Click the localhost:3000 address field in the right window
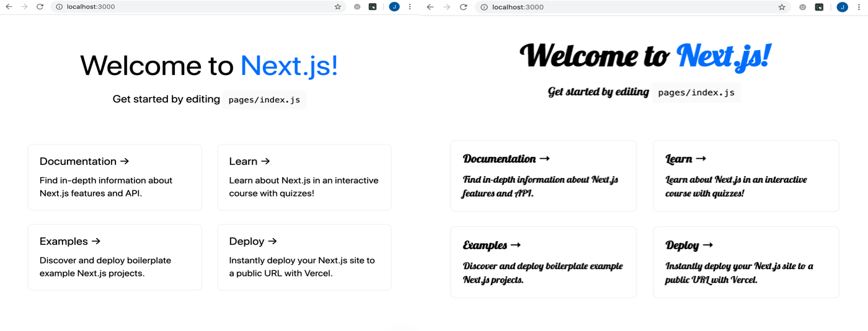 (x=632, y=7)
